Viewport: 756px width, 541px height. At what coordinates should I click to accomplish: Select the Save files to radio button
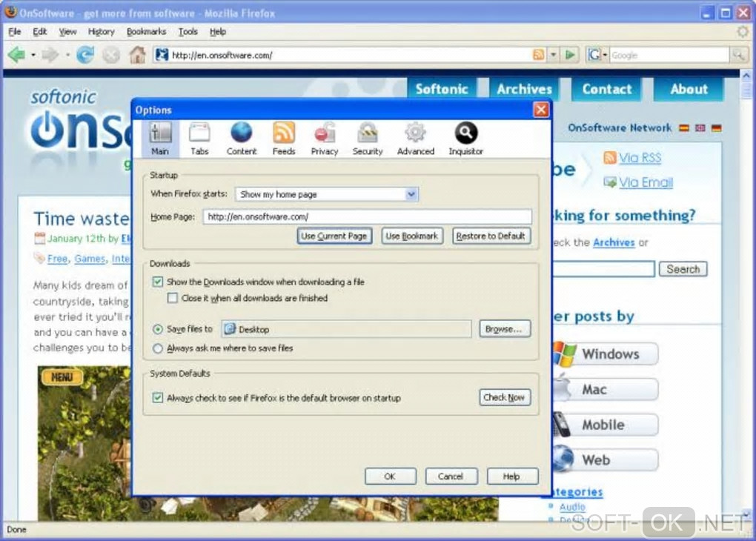pyautogui.click(x=158, y=329)
